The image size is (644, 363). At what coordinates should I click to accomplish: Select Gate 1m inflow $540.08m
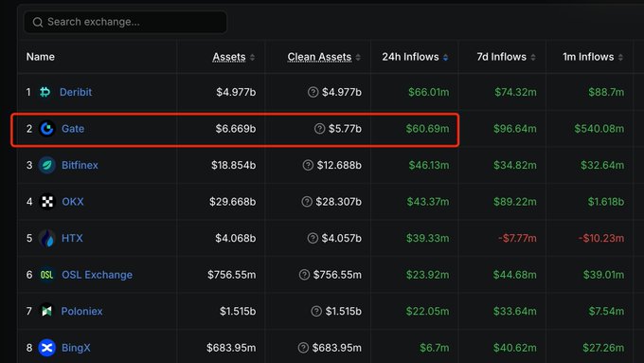[599, 129]
